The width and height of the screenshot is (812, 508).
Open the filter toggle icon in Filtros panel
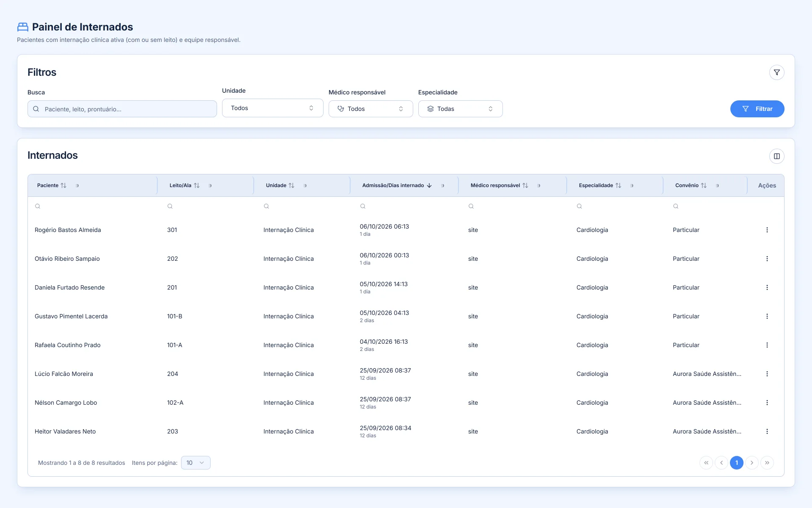click(776, 72)
